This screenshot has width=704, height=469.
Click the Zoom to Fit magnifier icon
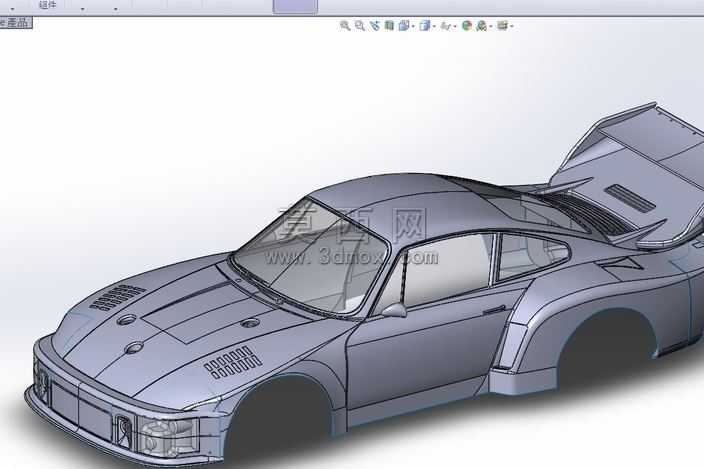coord(345,26)
